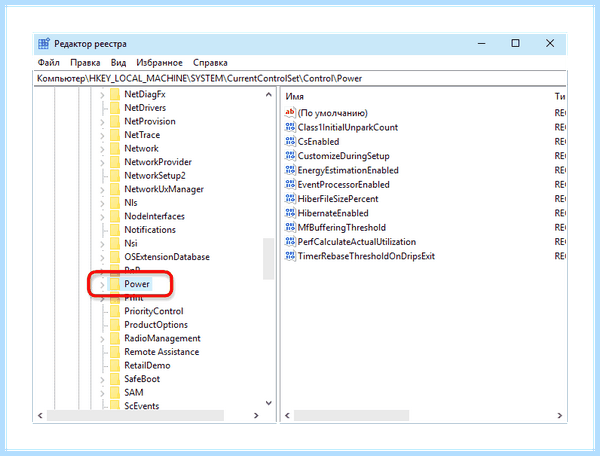
Task: Select the ScEvents key
Action: [141, 406]
